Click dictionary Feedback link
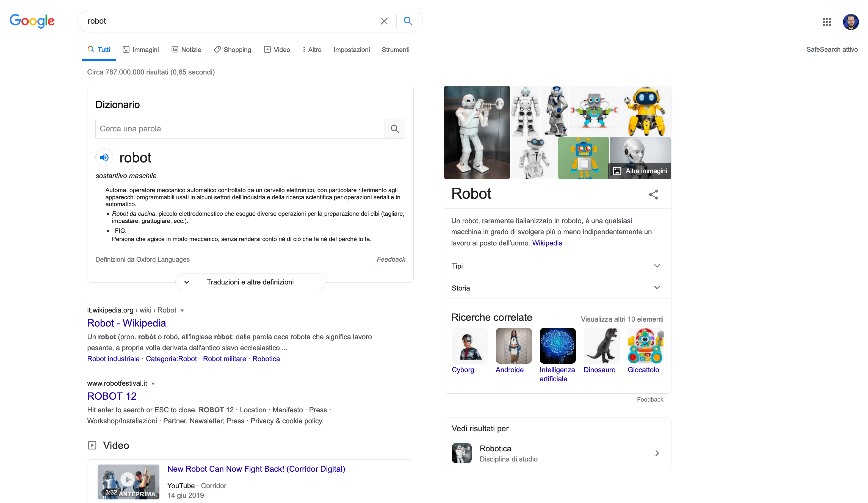This screenshot has width=868, height=503. pyautogui.click(x=391, y=259)
